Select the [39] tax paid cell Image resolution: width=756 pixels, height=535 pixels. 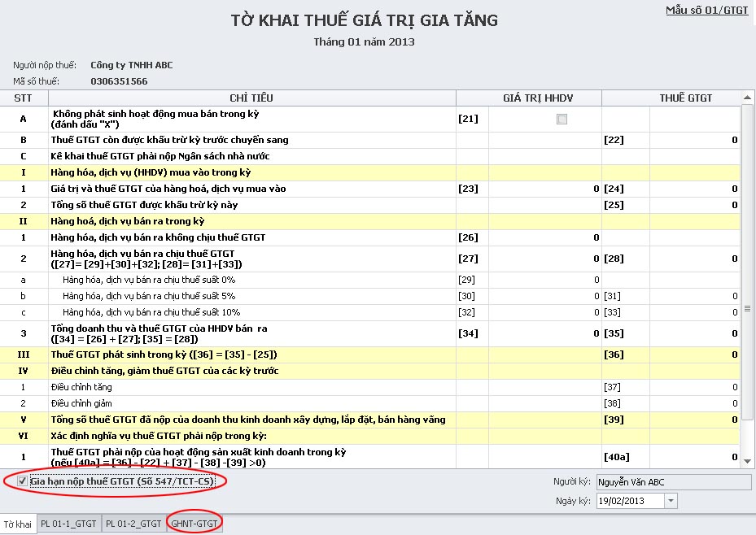[x=694, y=420]
